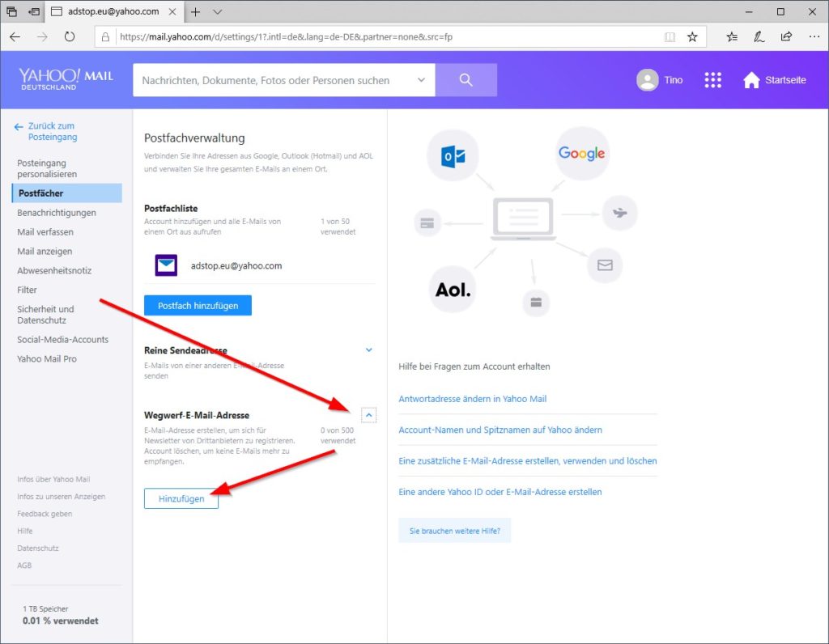The image size is (829, 644).
Task: Open the AGB footer link
Action: (x=24, y=566)
